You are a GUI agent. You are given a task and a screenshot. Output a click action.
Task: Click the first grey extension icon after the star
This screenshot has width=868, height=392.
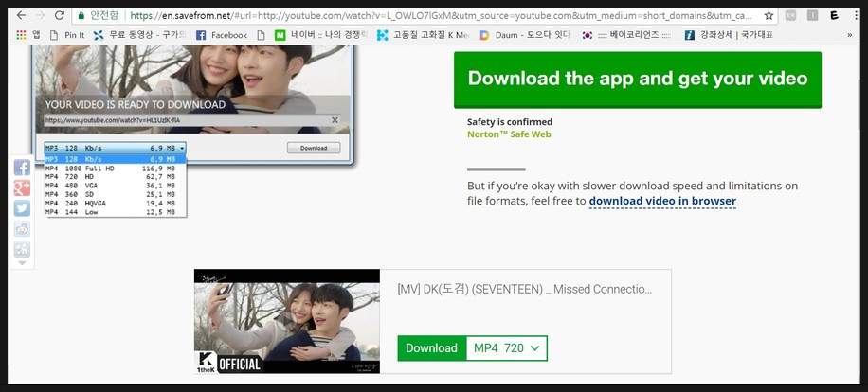click(790, 15)
